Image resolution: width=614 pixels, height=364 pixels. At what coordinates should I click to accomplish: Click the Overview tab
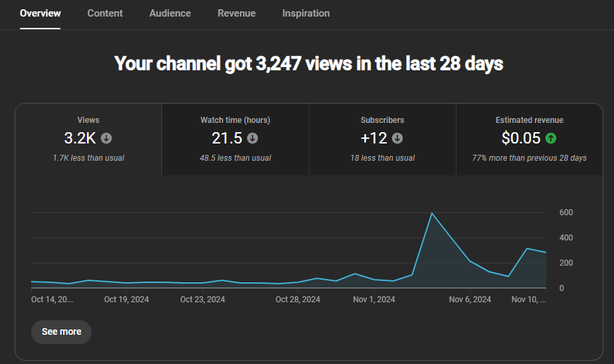click(x=40, y=13)
